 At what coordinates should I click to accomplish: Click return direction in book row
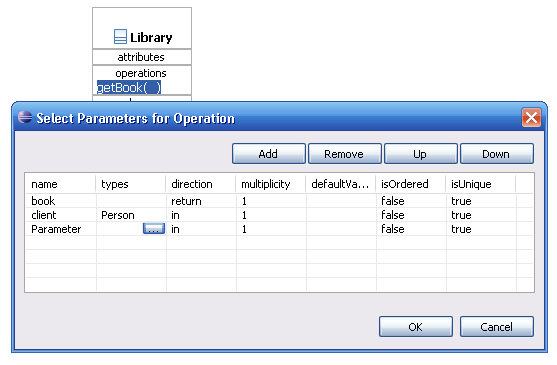[186, 201]
